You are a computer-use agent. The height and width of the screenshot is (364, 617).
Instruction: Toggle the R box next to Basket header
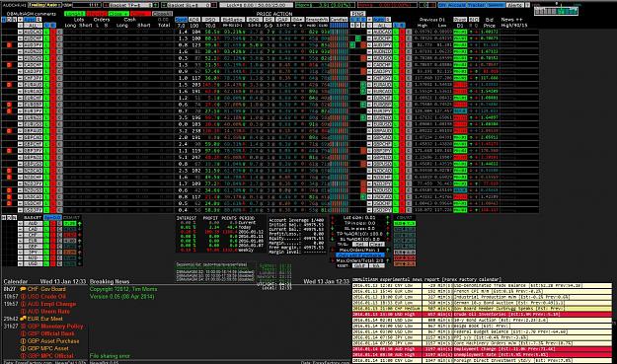(39, 20)
